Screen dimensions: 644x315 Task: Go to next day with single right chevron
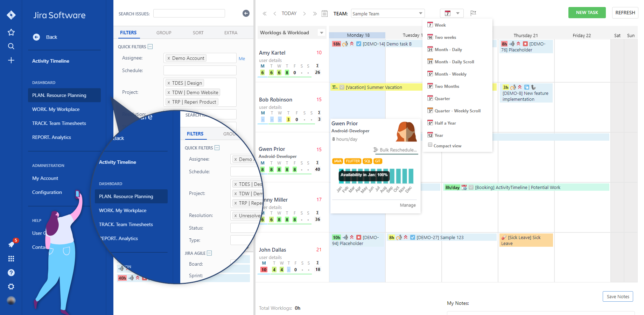(x=304, y=14)
